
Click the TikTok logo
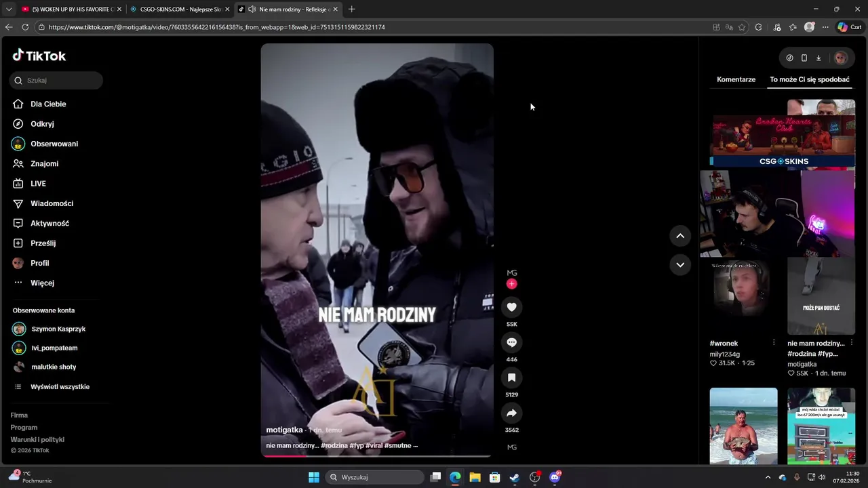coord(39,56)
